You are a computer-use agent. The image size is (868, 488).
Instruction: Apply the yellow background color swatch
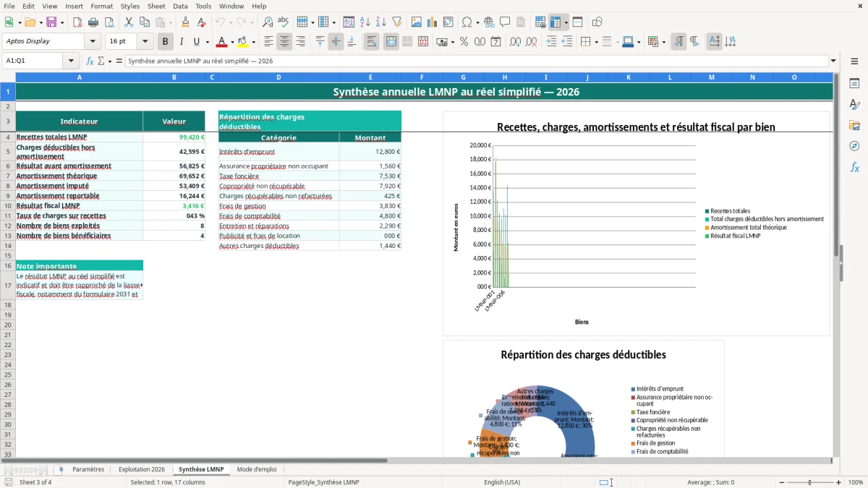pos(243,42)
